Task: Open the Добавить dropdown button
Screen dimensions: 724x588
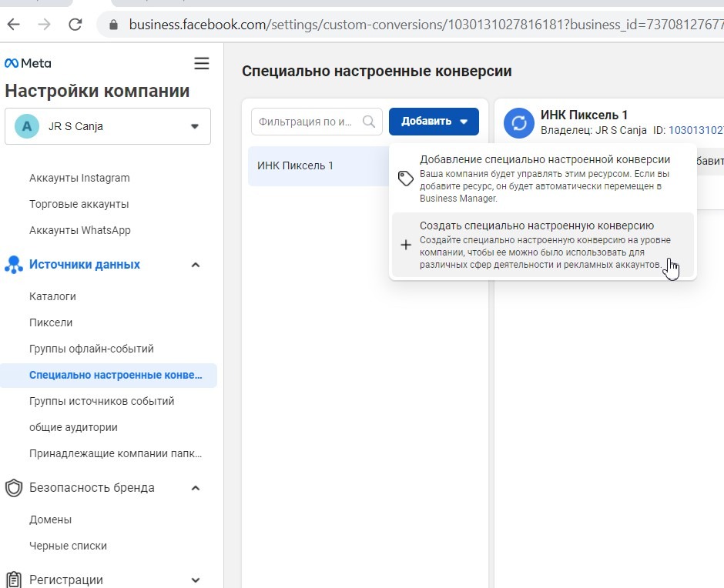Action: pyautogui.click(x=434, y=122)
